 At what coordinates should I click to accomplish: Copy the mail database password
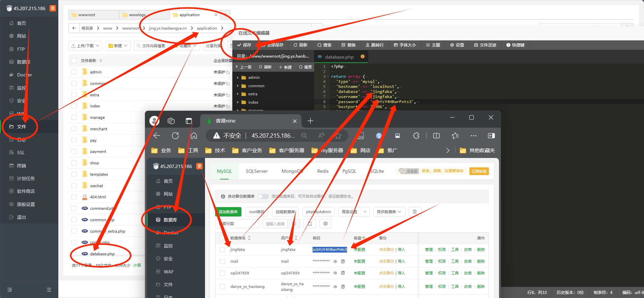(343, 262)
